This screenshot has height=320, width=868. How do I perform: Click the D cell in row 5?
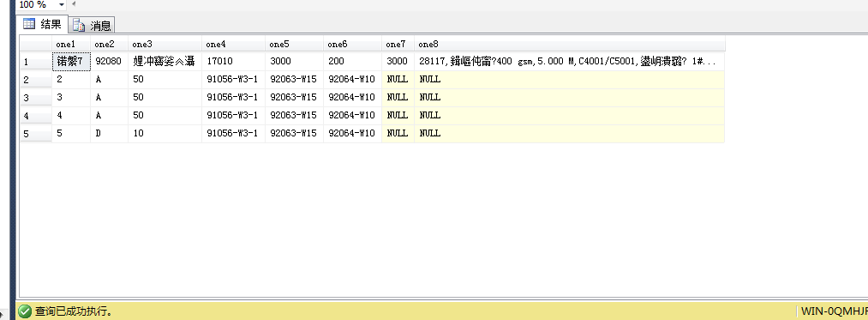point(109,134)
